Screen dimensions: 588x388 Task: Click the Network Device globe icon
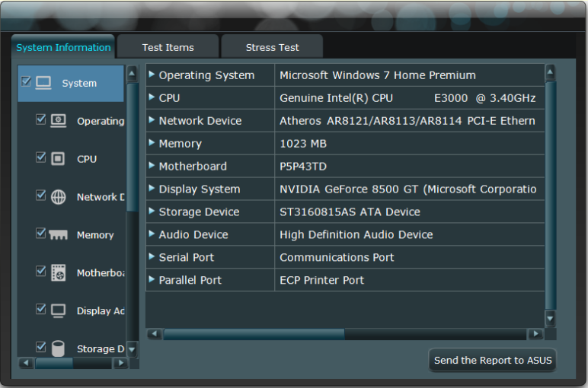[58, 197]
